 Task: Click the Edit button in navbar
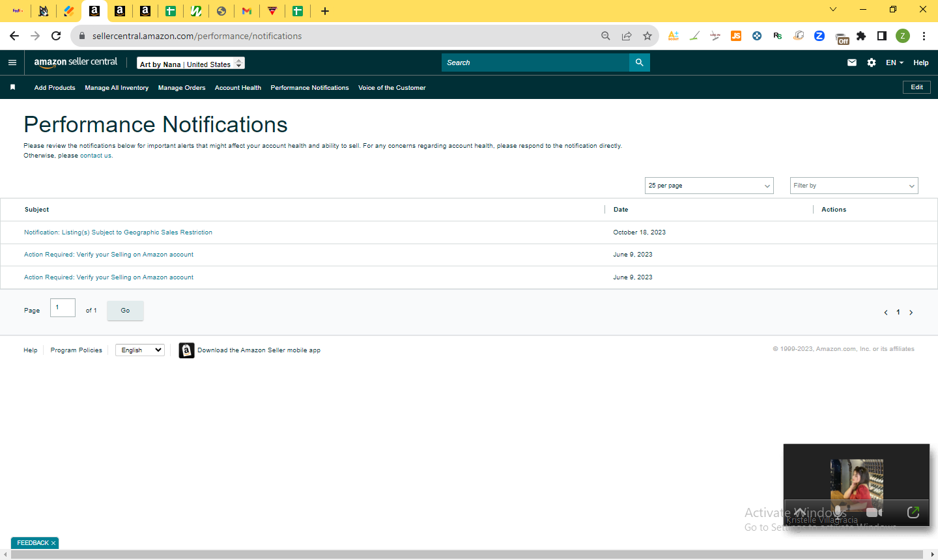pyautogui.click(x=917, y=87)
